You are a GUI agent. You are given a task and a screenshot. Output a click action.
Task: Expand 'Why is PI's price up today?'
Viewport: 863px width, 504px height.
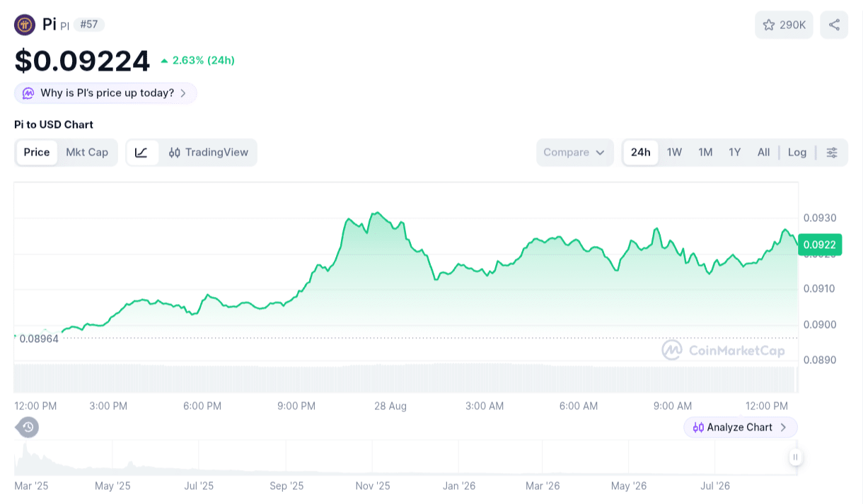[x=105, y=93]
